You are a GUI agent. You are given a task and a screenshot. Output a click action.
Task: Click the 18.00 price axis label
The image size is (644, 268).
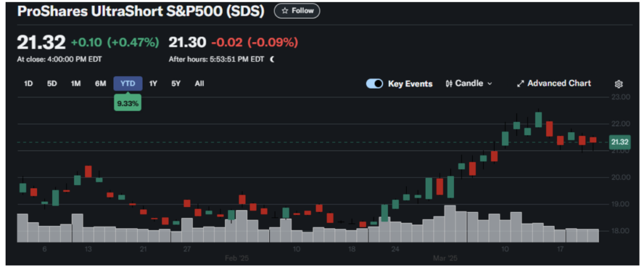pos(620,231)
